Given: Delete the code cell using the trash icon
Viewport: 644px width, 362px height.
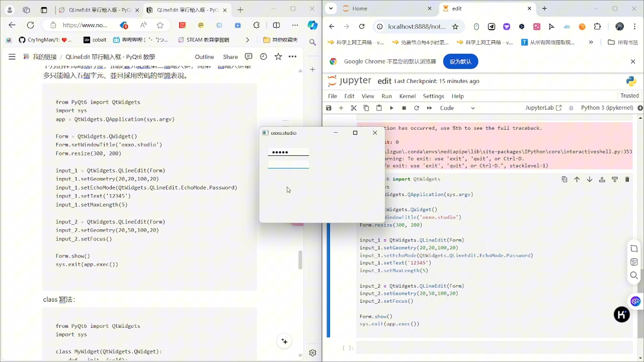Looking at the screenshot, I should [627, 179].
